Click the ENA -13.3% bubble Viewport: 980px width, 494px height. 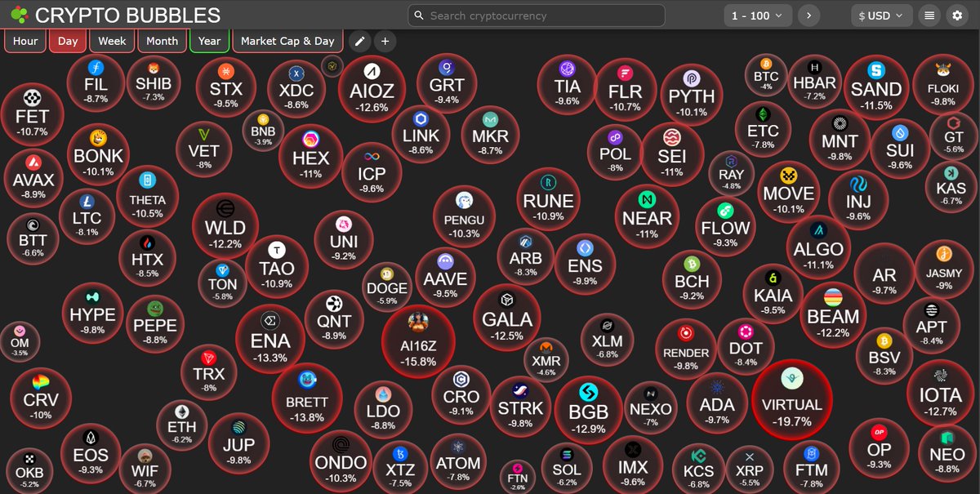coord(270,340)
